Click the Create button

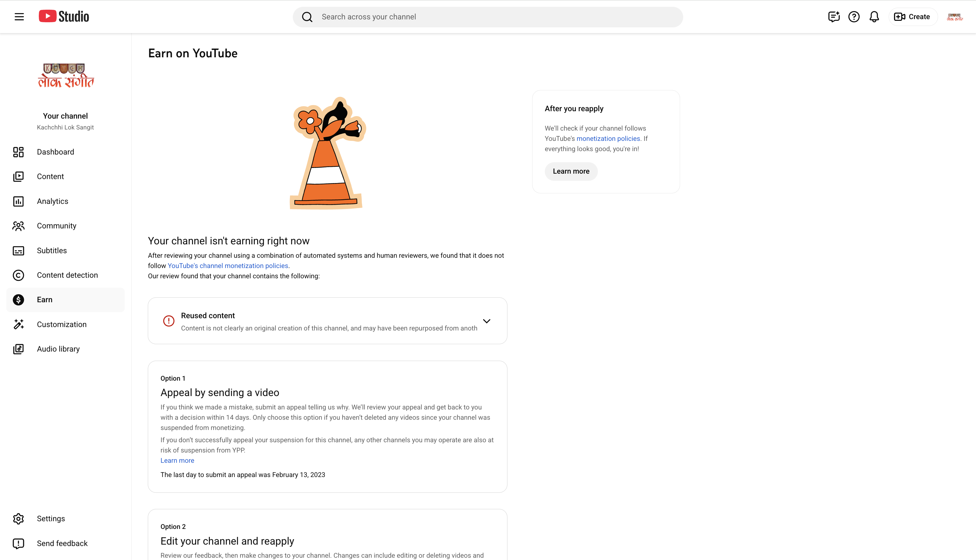(x=913, y=17)
